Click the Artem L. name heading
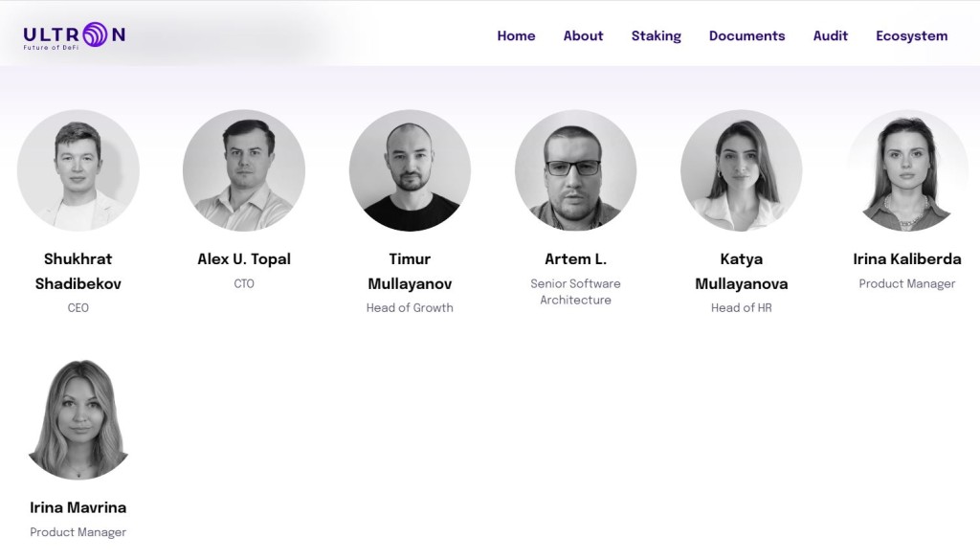This screenshot has width=980, height=559. coord(575,258)
